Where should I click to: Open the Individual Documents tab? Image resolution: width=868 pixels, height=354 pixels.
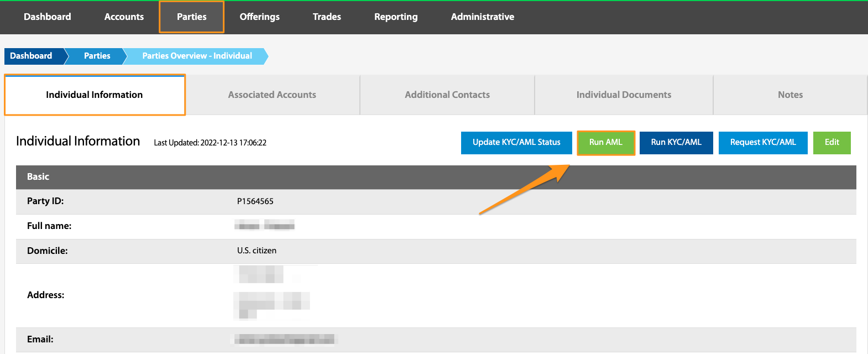(x=624, y=95)
